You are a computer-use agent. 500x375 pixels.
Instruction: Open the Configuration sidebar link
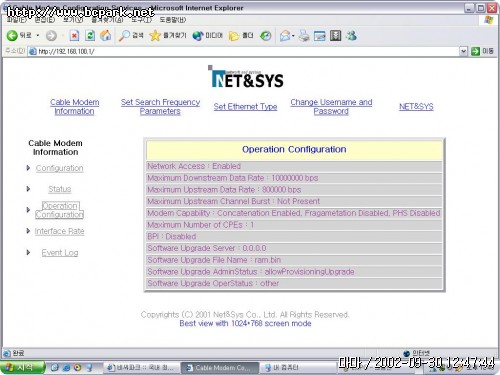(60, 168)
